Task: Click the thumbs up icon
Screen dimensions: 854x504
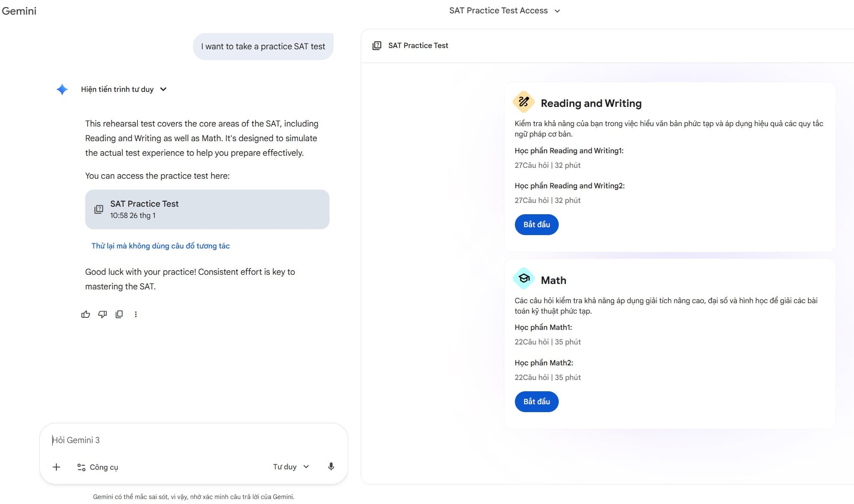Action: tap(86, 314)
